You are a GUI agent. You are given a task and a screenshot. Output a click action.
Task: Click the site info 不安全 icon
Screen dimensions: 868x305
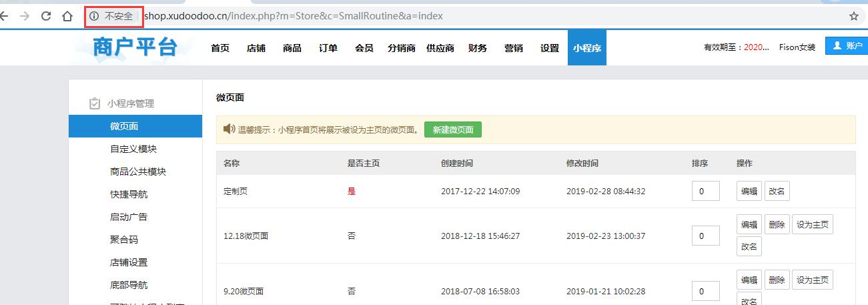click(95, 16)
